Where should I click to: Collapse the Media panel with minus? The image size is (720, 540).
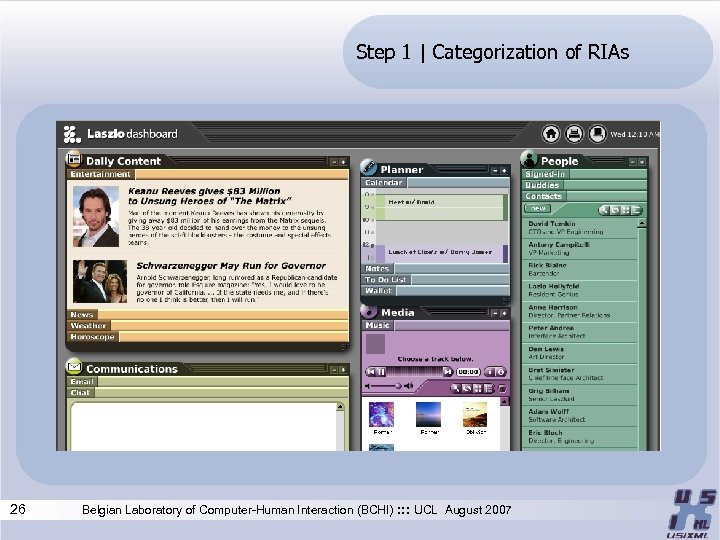click(x=495, y=313)
